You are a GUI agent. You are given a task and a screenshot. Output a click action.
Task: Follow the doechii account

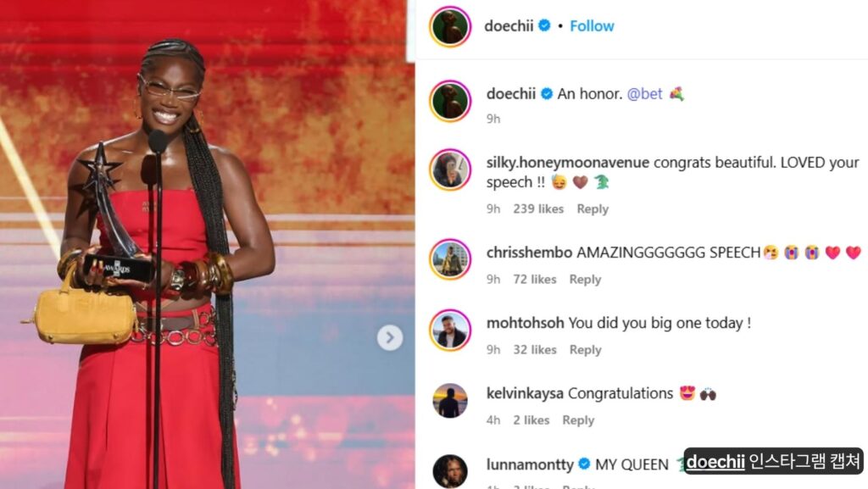[x=592, y=26]
